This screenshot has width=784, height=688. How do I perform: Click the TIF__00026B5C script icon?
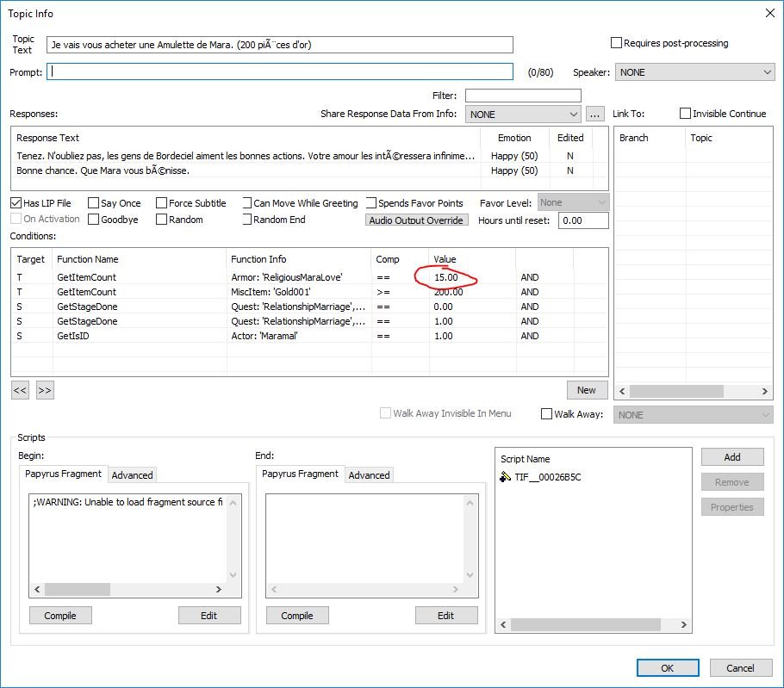(506, 477)
